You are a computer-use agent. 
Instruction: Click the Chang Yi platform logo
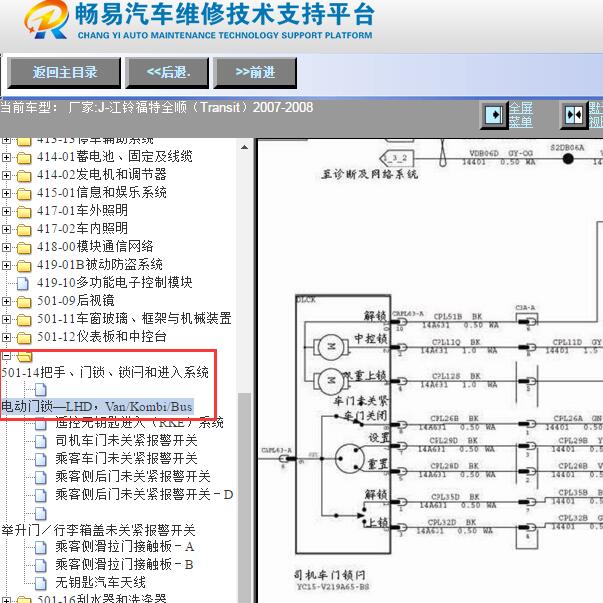click(47, 19)
